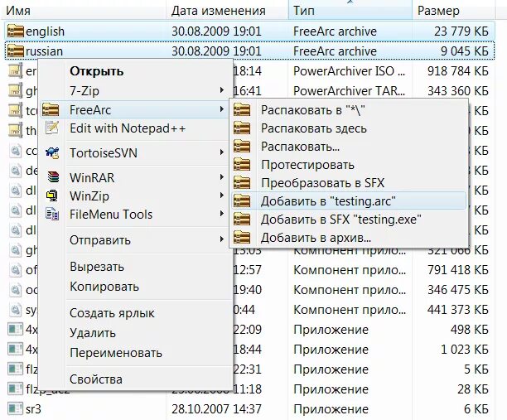The height and width of the screenshot is (420, 507).
Task: Sort by the Имя column header
Action: [x=84, y=10]
